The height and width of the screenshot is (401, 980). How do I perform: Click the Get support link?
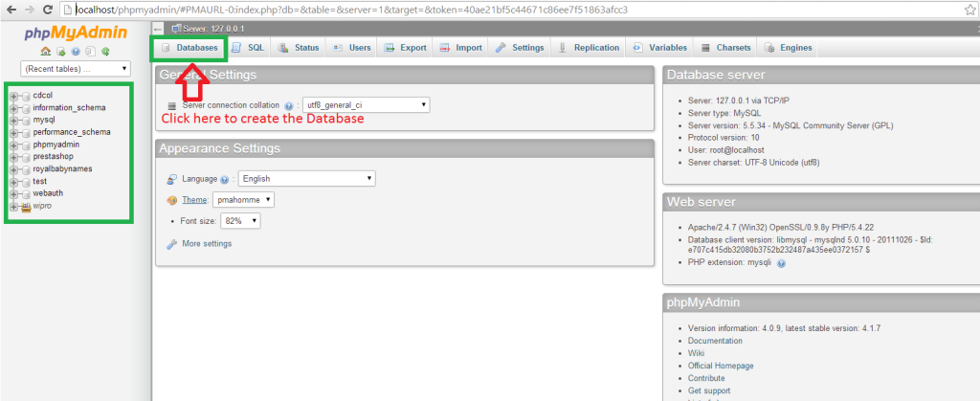(709, 391)
